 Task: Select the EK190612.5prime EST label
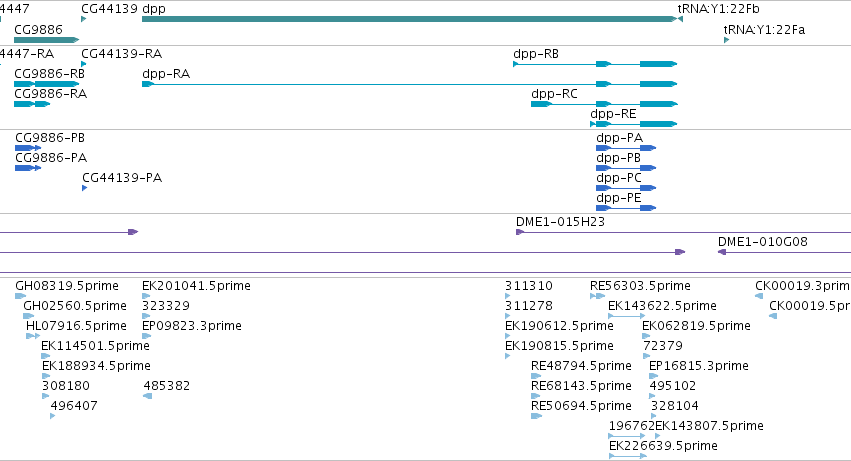click(560, 326)
